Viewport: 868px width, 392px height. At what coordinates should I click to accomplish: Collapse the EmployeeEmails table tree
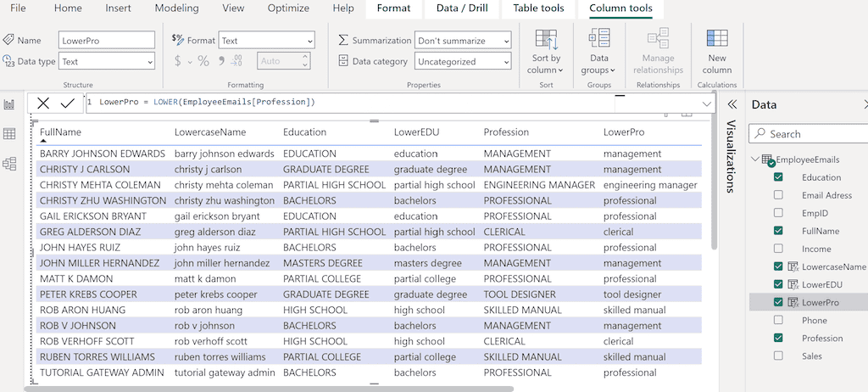point(754,160)
